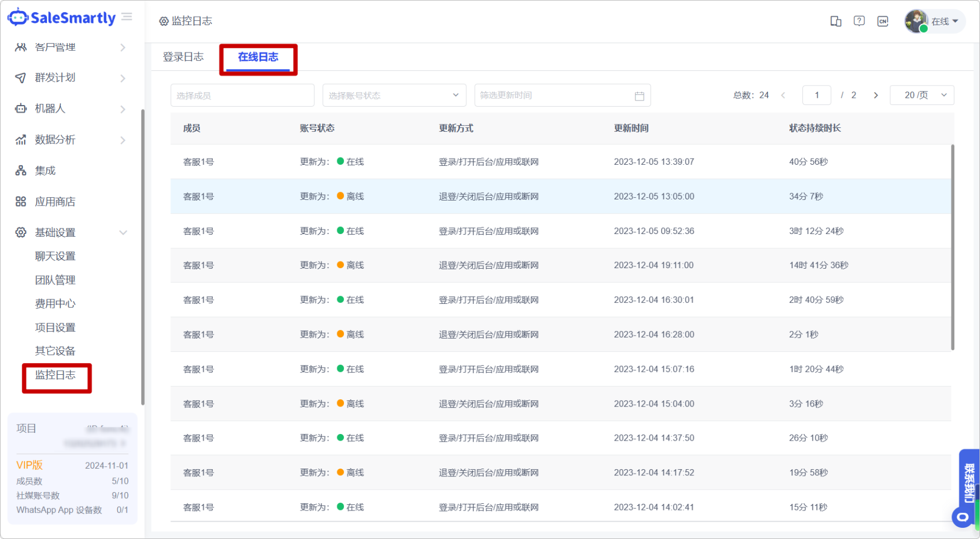The height and width of the screenshot is (539, 980).
Task: Open the device switch icon in header
Action: click(x=835, y=21)
